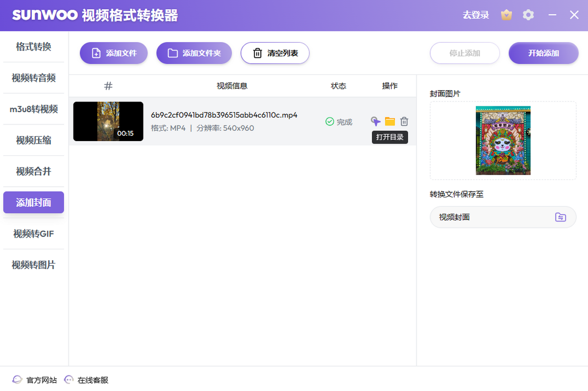Delete the mp4 file using the trash icon
Image resolution: width=588 pixels, height=391 pixels.
coord(404,122)
